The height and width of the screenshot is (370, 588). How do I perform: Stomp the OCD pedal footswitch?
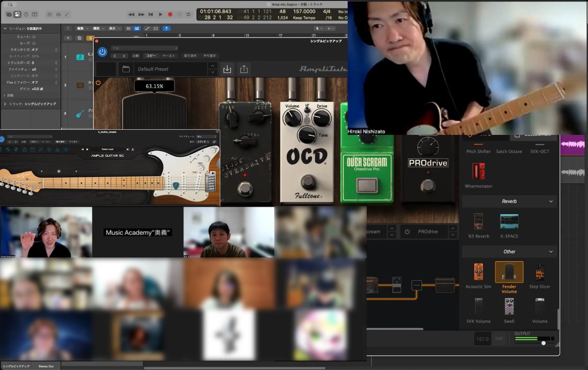308,182
